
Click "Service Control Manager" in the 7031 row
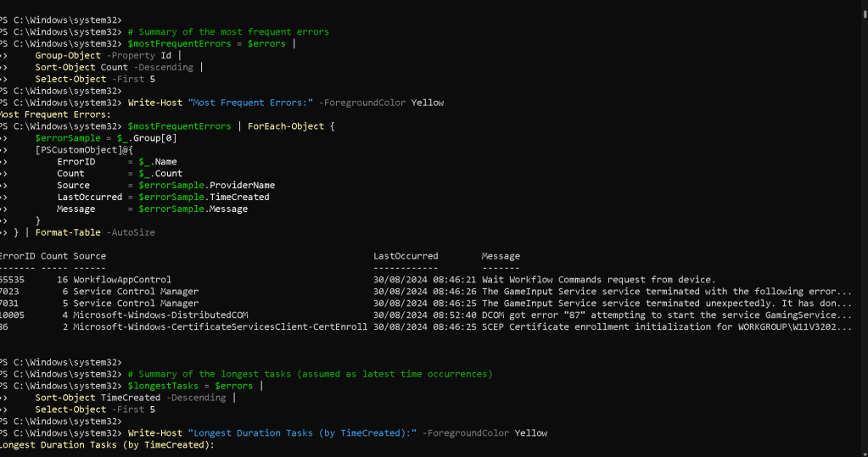(136, 304)
